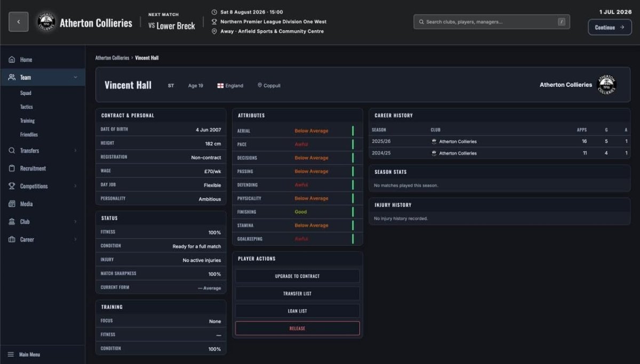Go to the Tactics page
Viewport: 640px width, 364px height.
[26, 107]
